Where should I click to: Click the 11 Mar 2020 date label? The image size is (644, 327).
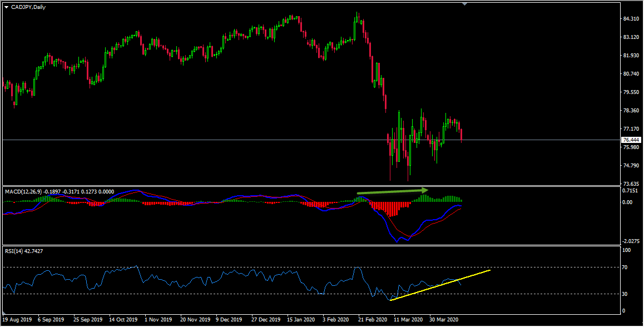pos(408,319)
